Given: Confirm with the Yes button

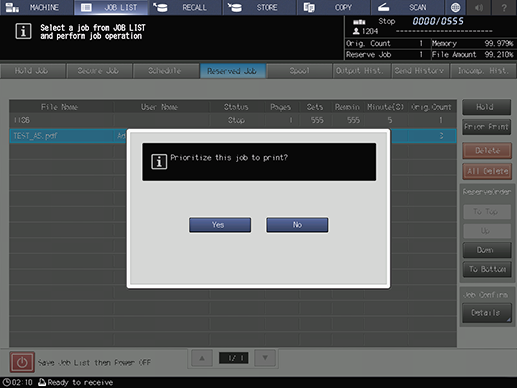Looking at the screenshot, I should (220, 225).
